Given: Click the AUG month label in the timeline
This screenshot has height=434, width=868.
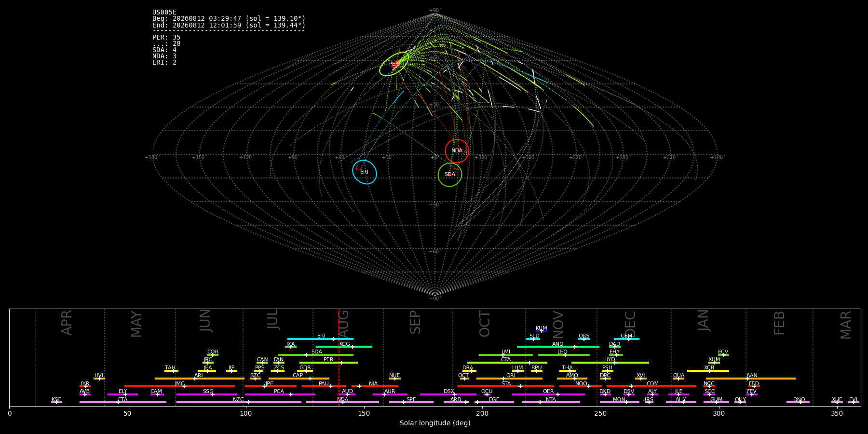Looking at the screenshot, I should tap(343, 325).
